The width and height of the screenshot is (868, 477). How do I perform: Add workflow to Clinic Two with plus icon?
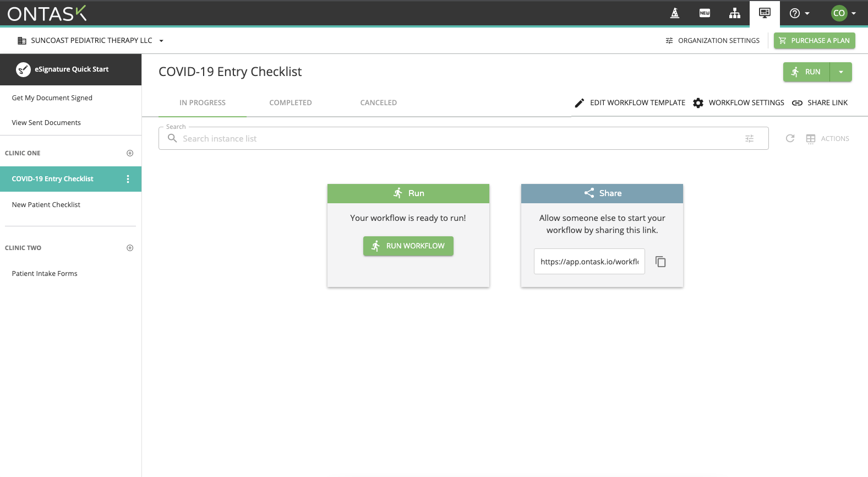[x=130, y=248]
